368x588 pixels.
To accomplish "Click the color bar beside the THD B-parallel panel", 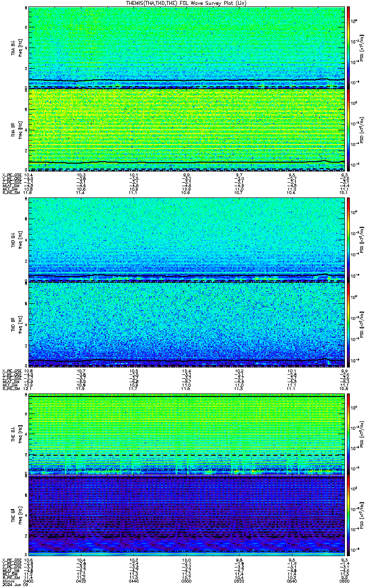I will 348,324.
